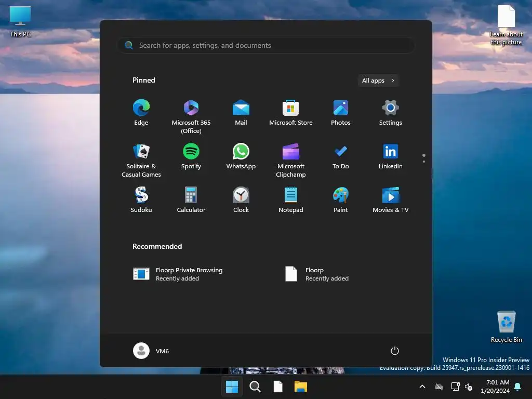Open Paint
The image size is (532, 399).
(341, 200)
